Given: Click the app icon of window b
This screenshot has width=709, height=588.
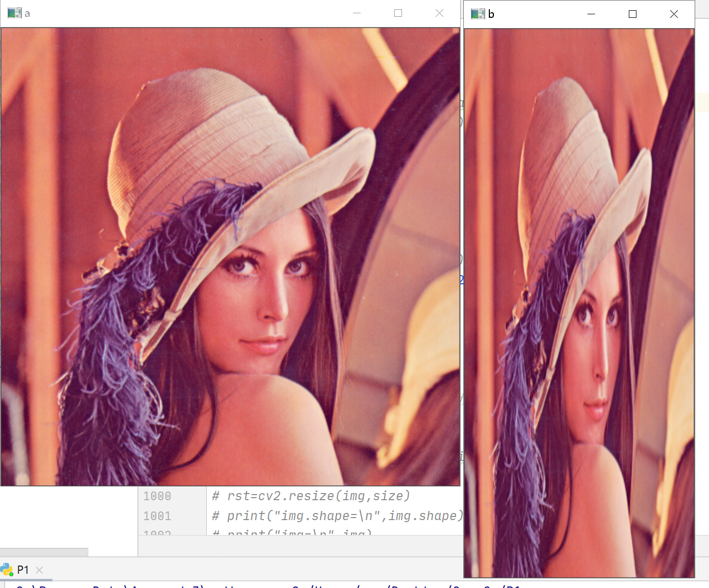Looking at the screenshot, I should (x=478, y=14).
